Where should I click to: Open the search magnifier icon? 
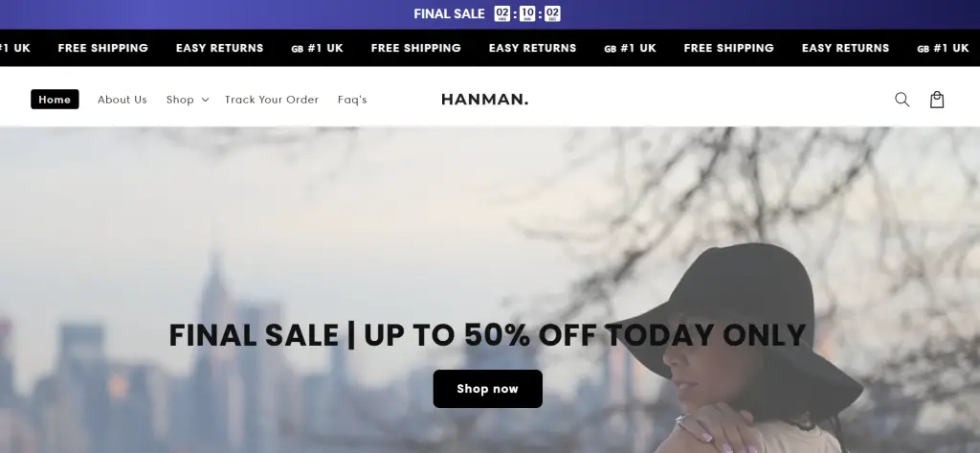pos(902,100)
